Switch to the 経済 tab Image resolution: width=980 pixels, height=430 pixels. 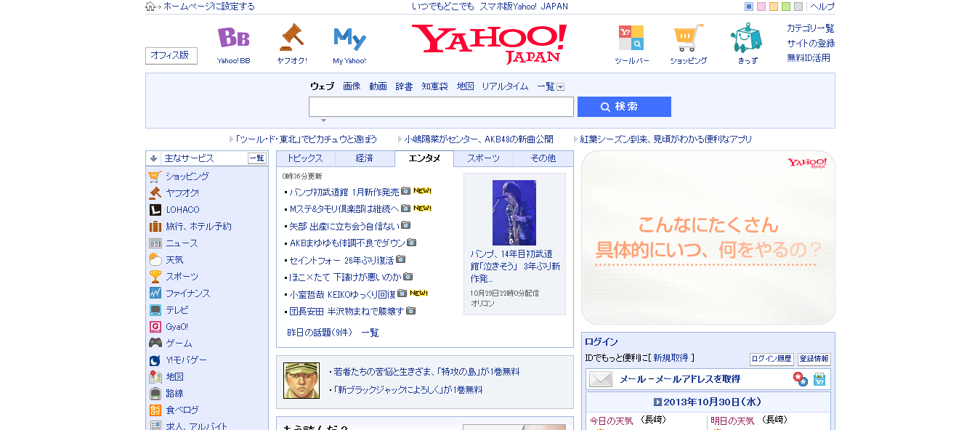coord(365,158)
